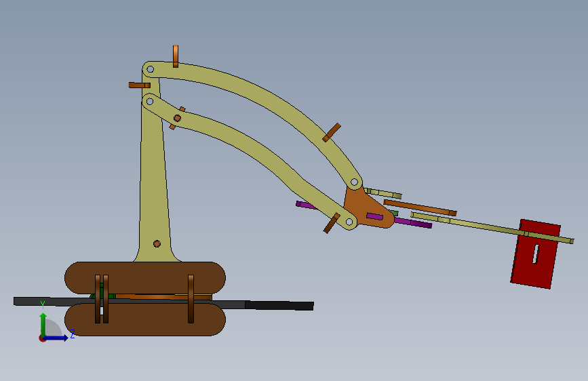Select the orange pin on top of the upper arm
The image size is (588, 381).
176,56
